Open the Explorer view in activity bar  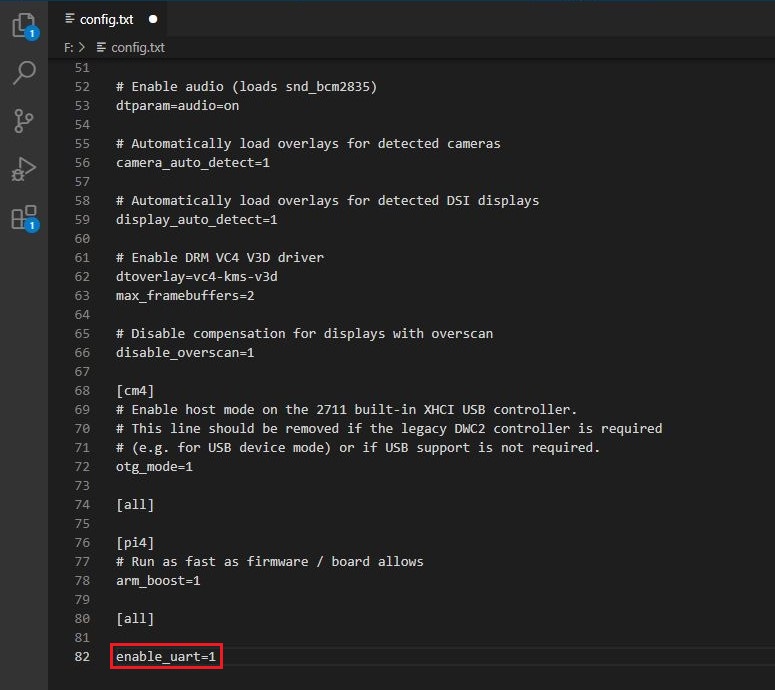[24, 26]
